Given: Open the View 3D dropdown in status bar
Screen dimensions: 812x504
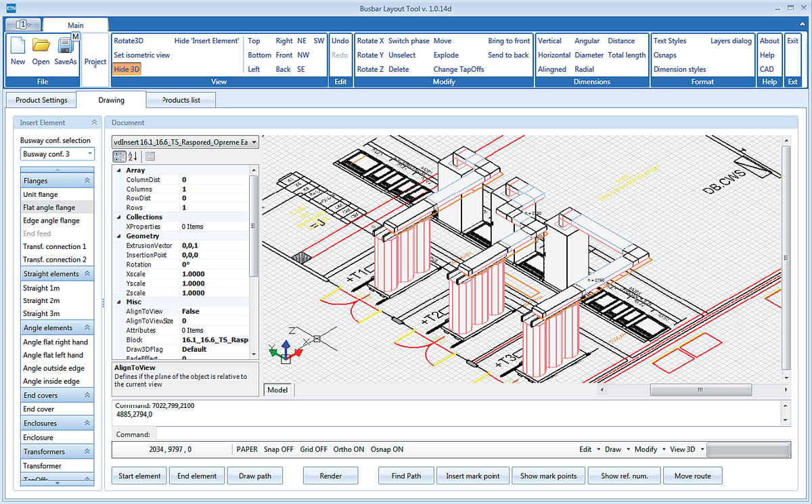Looking at the screenshot, I should click(x=686, y=449).
